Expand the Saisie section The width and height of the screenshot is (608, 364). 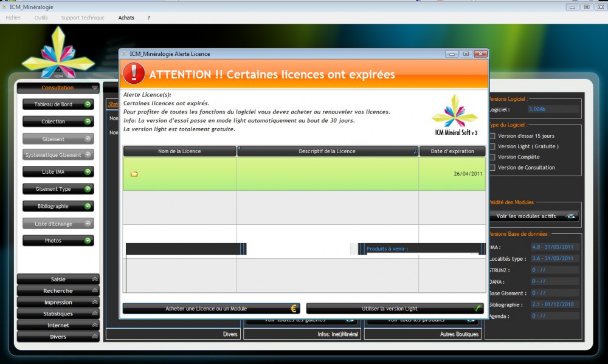point(58,279)
